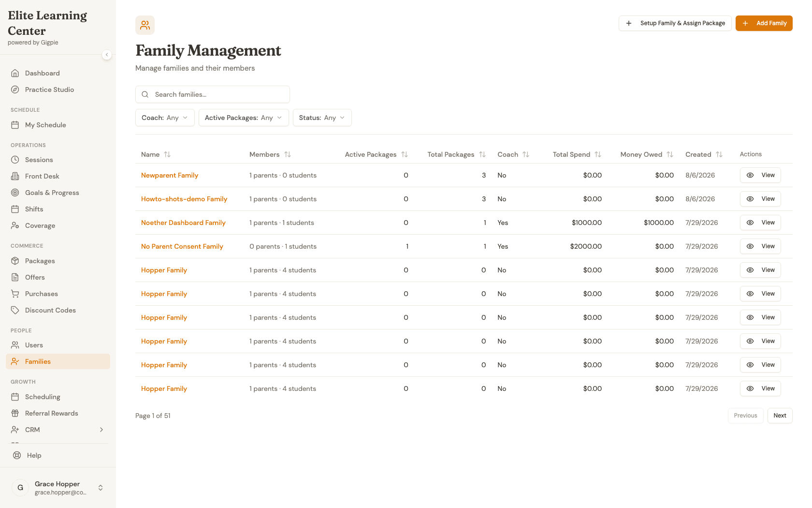Click the $2000.00 total spend value
Screen dimensions: 812x508
586,246
